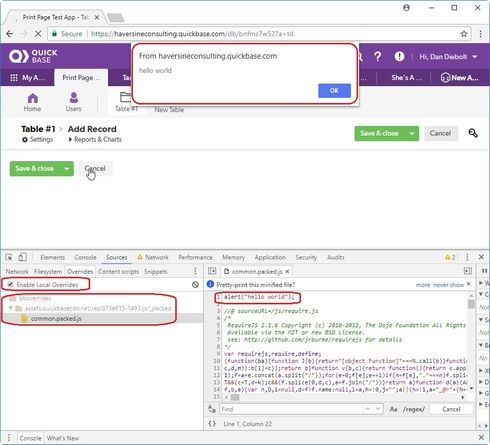Open the top Save & close dropdown arrow
490x445 pixels.
point(412,133)
